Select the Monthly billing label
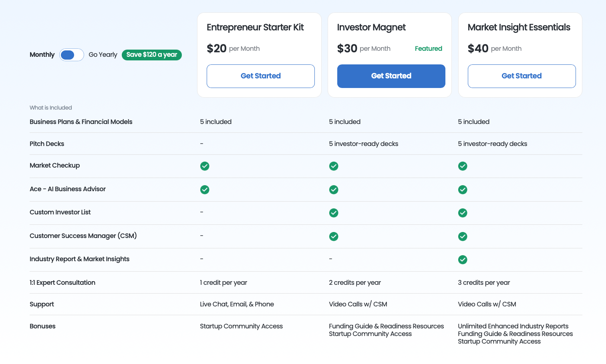The height and width of the screenshot is (364, 606). point(42,55)
